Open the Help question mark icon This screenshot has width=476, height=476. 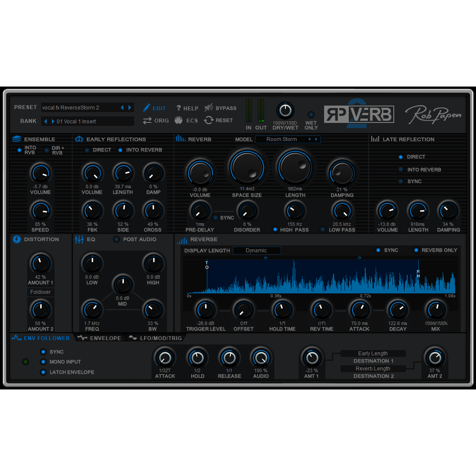coord(178,108)
